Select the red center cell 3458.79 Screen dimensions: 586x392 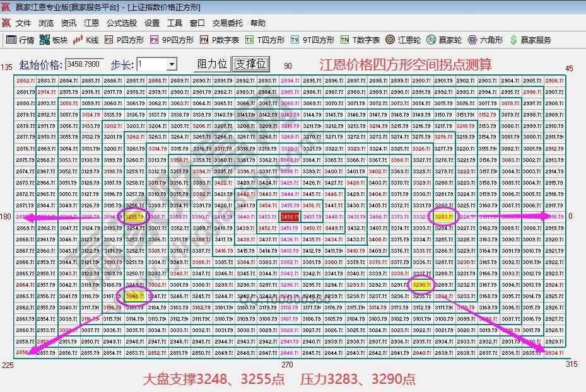[x=290, y=217]
